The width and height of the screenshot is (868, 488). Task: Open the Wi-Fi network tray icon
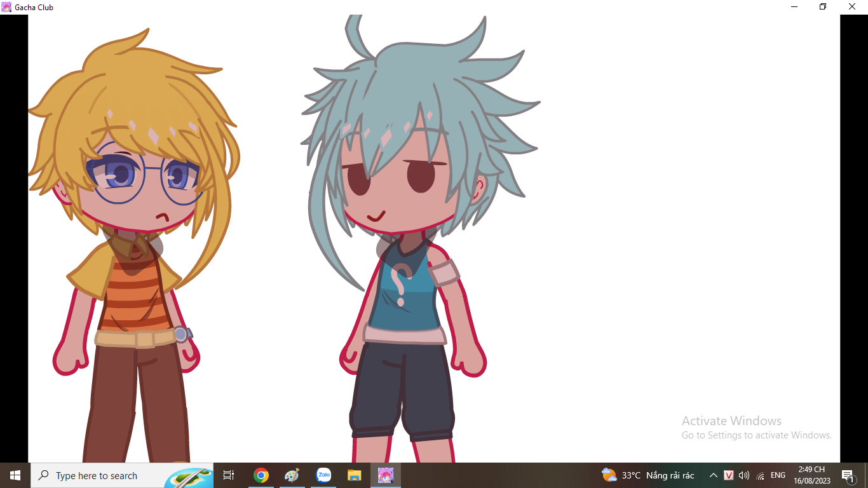(x=760, y=475)
